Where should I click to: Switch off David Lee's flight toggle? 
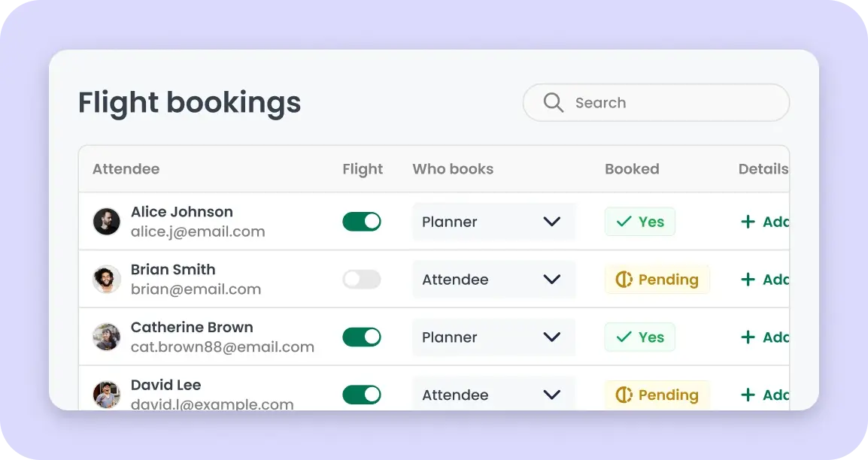click(x=362, y=395)
